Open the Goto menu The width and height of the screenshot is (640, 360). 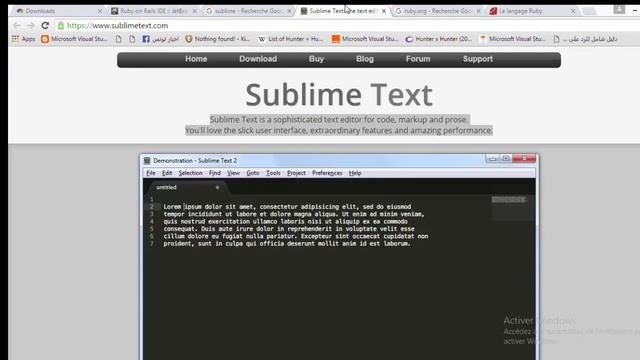click(253, 173)
